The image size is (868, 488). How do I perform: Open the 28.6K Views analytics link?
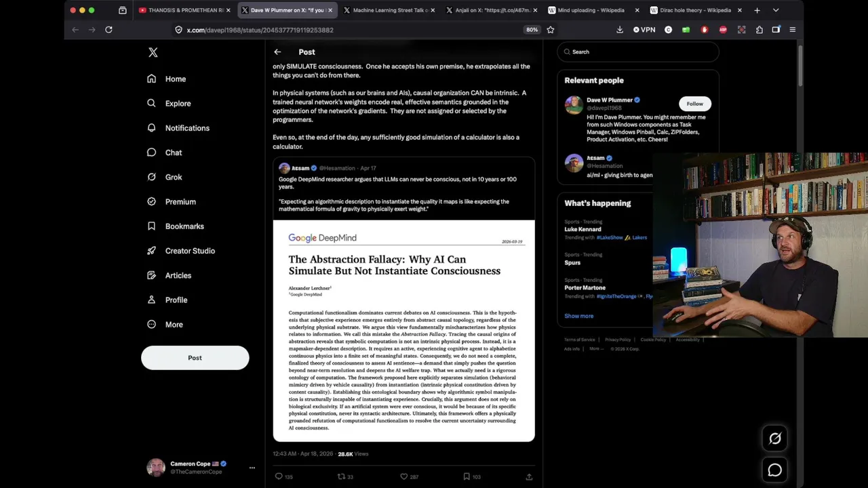pyautogui.click(x=353, y=454)
